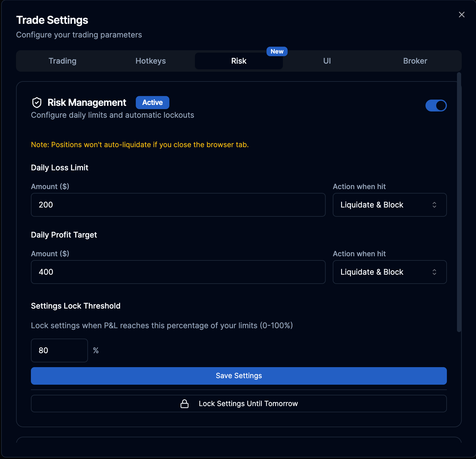Viewport: 476px width, 459px height.
Task: Focus the Daily Loss Limit amount field
Action: click(178, 205)
